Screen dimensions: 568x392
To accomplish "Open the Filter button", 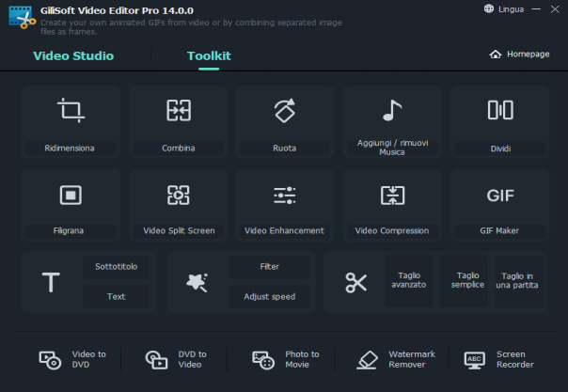I will [270, 267].
